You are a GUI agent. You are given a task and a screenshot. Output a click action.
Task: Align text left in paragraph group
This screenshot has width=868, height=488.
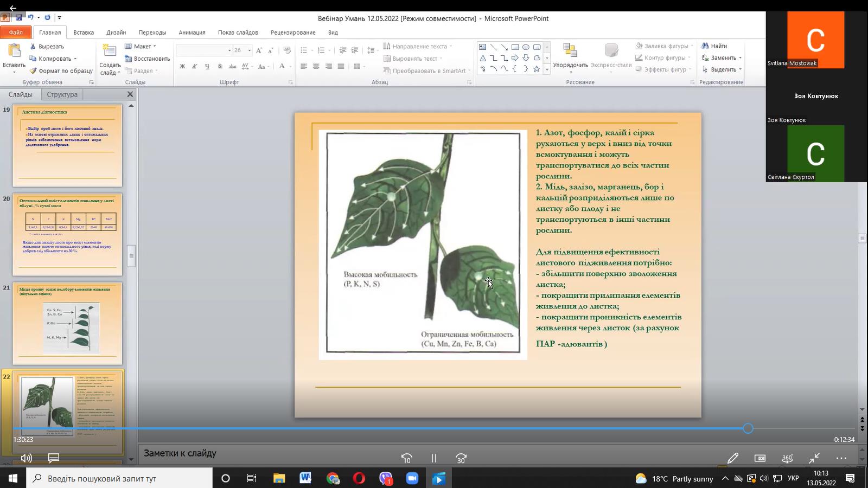click(x=304, y=66)
